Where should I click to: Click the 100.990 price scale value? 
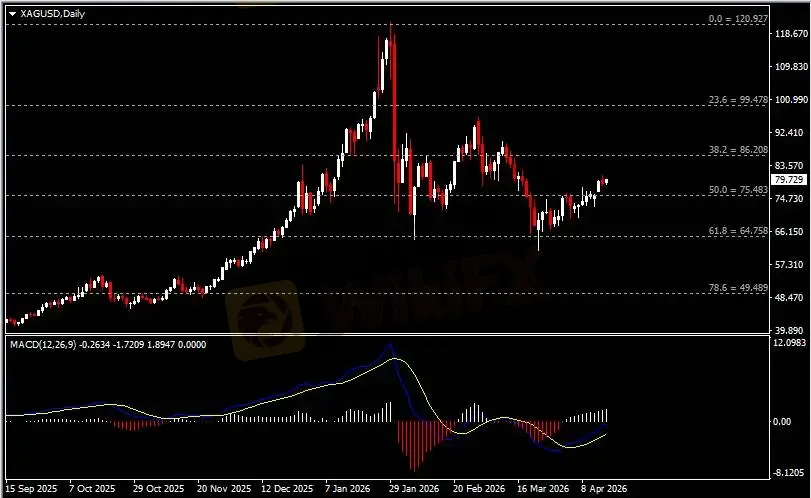pyautogui.click(x=791, y=100)
